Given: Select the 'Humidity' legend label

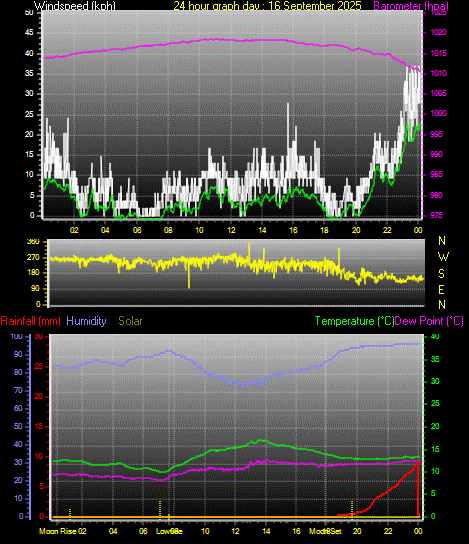Looking at the screenshot, I should coord(86,321).
